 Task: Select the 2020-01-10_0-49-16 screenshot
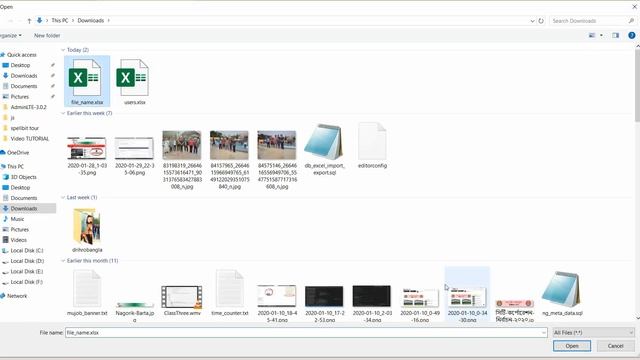point(420,304)
